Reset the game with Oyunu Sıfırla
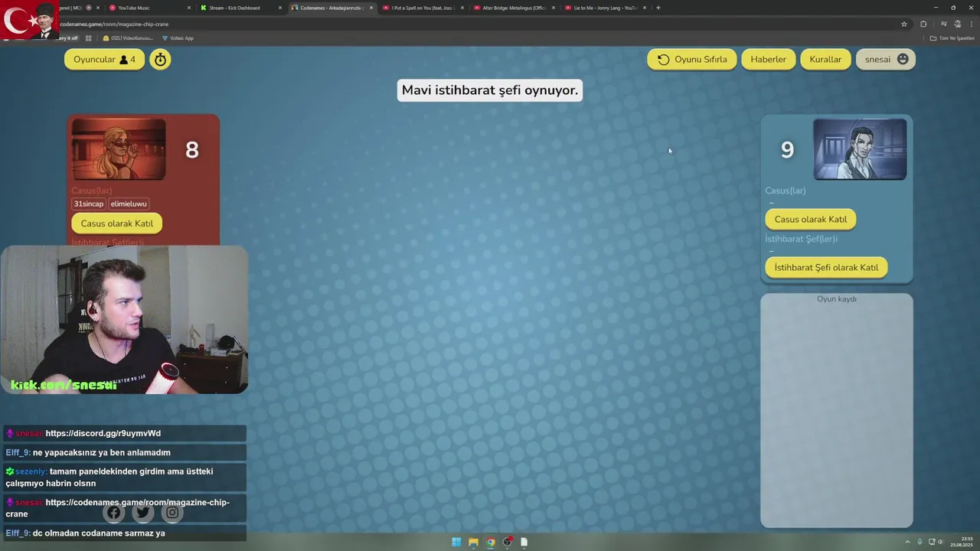980x551 pixels. (692, 60)
